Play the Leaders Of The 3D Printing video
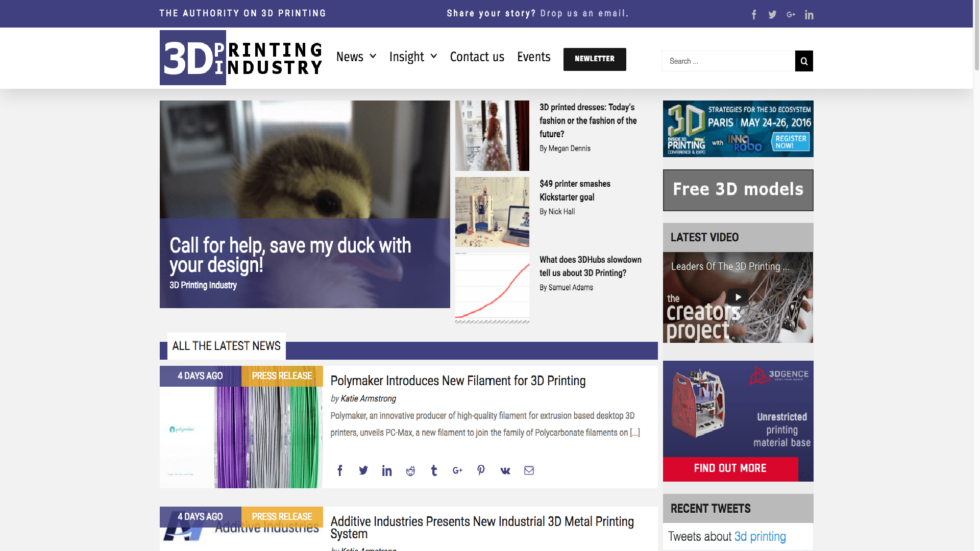 pyautogui.click(x=738, y=297)
